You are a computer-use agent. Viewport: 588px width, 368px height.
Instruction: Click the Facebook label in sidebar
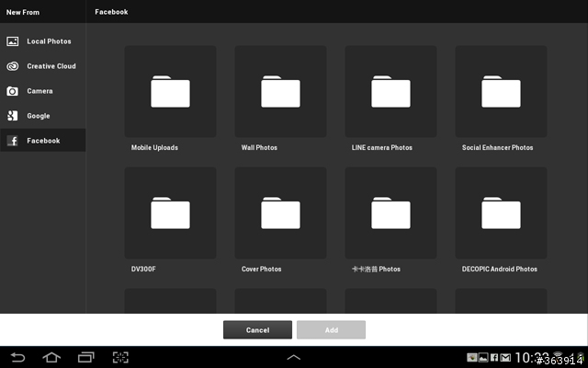click(43, 141)
